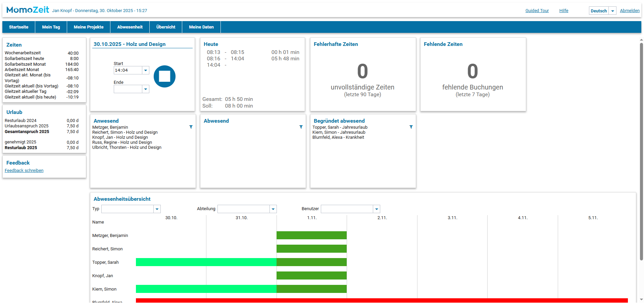
Task: Click Sarah Topper's light green absence bar
Action: pyautogui.click(x=206, y=262)
